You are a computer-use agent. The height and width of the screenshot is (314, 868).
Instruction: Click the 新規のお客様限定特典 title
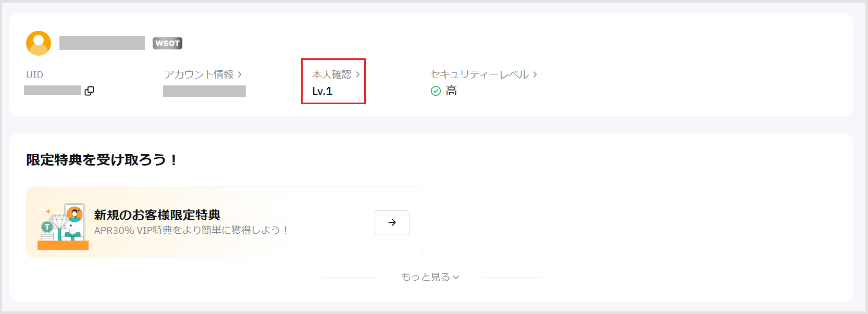(x=157, y=215)
